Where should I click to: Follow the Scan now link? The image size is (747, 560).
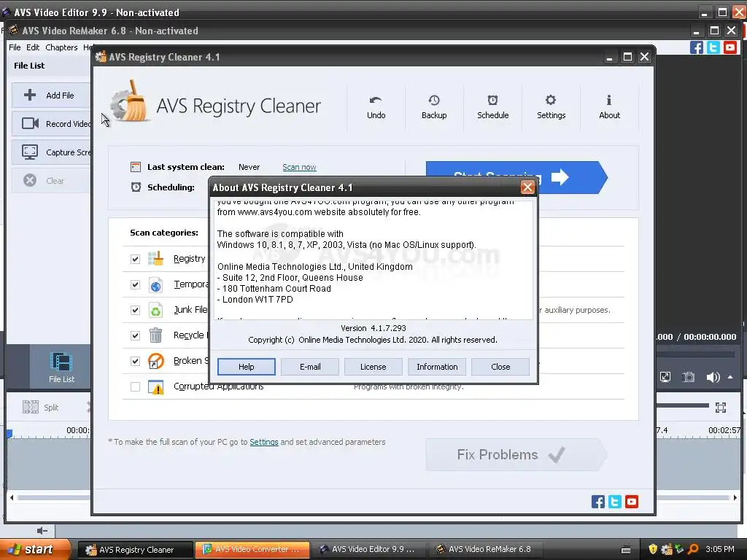tap(299, 167)
